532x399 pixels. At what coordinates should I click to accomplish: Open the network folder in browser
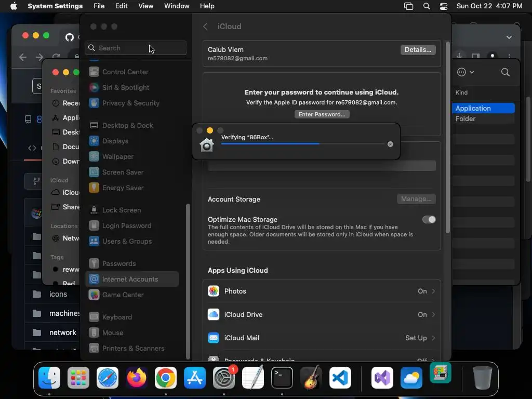tap(63, 333)
